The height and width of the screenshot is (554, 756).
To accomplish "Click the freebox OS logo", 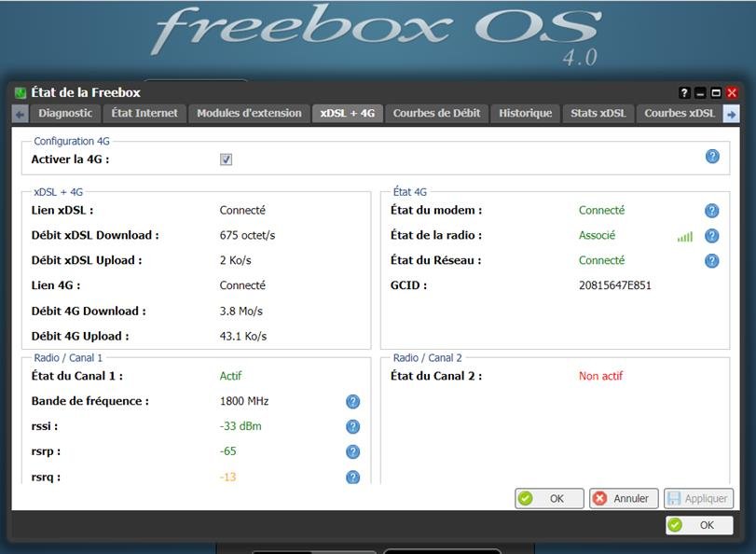I will click(x=377, y=33).
